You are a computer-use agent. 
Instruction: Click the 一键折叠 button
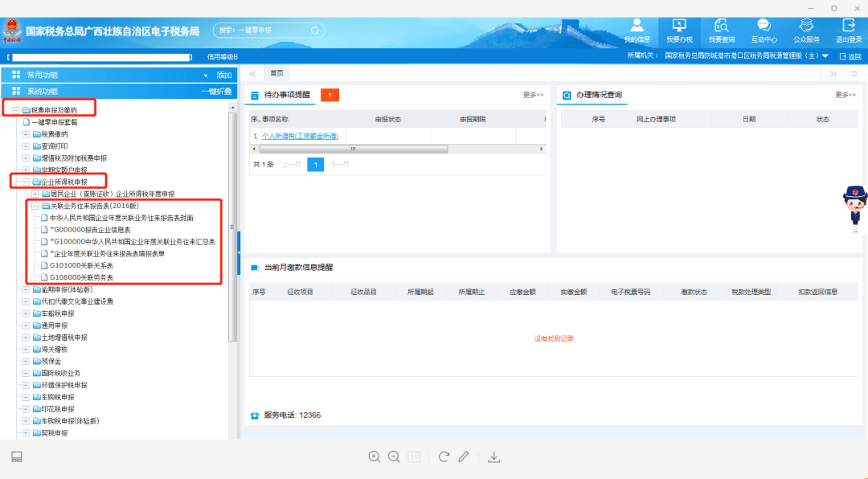tap(216, 91)
